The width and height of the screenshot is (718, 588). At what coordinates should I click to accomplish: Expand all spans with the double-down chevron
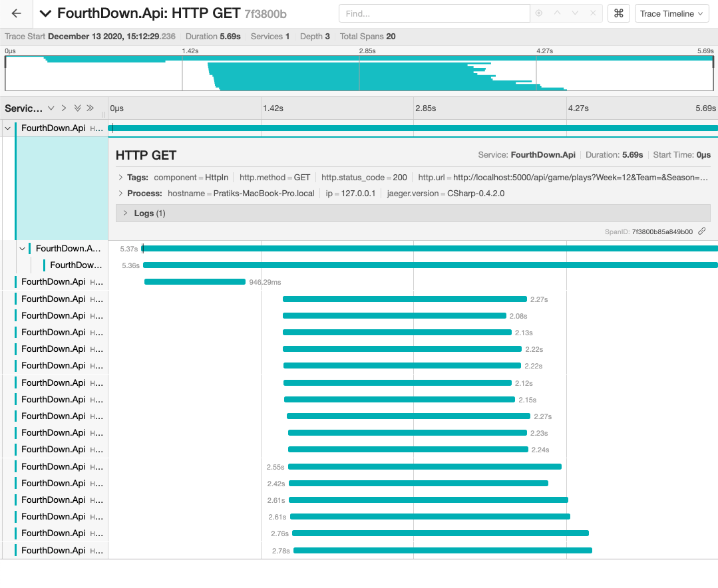click(77, 108)
